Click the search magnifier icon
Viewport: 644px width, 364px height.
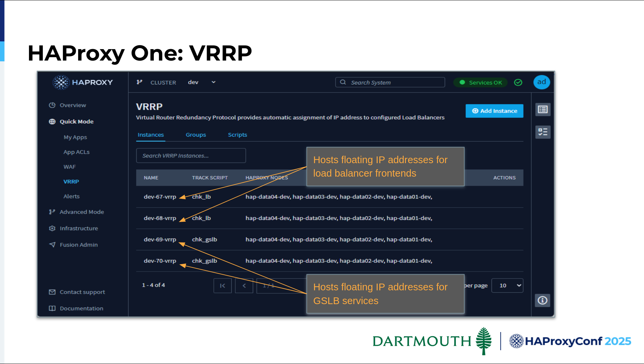click(343, 82)
